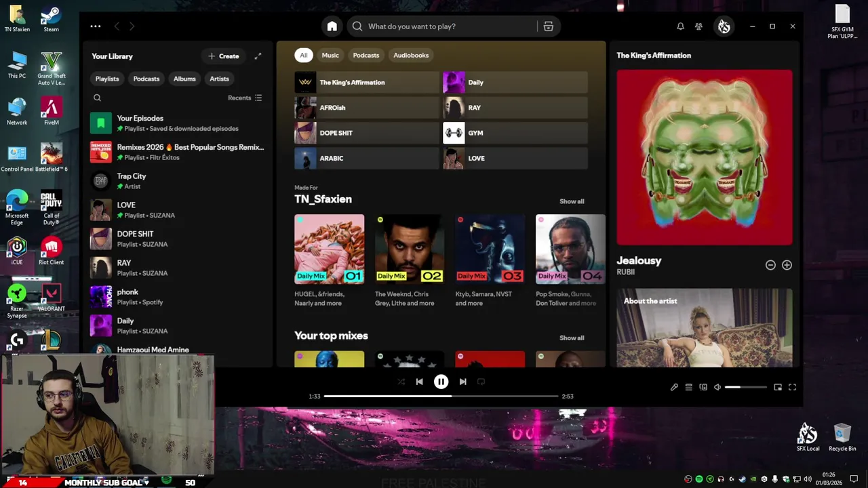868x488 pixels.
Task: Open Daily Mix 03 card
Action: point(490,261)
